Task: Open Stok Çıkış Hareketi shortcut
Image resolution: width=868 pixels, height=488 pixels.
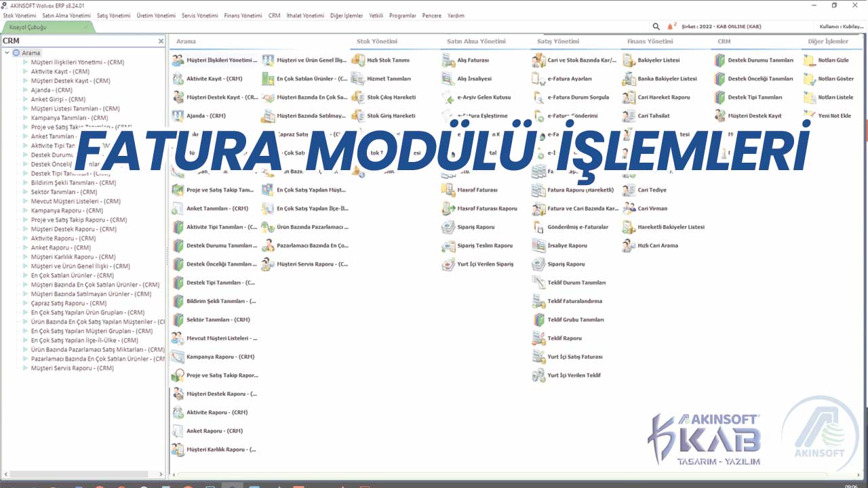Action: coord(384,97)
